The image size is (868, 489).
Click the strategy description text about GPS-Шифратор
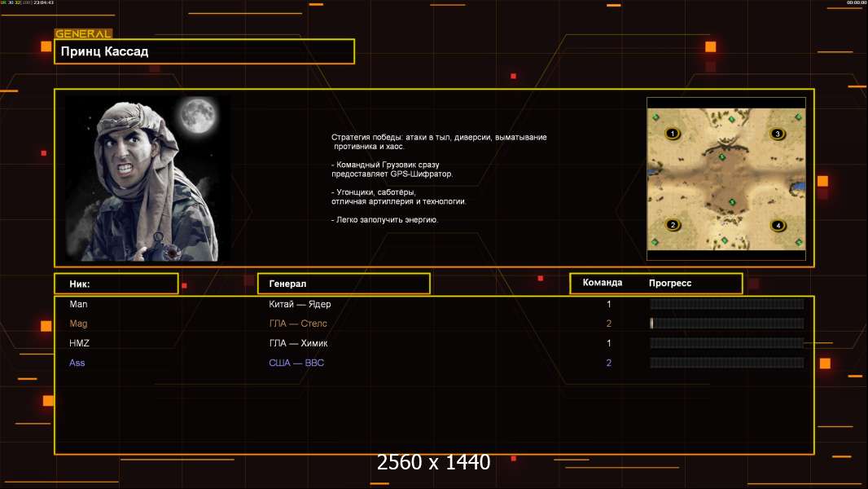pyautogui.click(x=392, y=169)
